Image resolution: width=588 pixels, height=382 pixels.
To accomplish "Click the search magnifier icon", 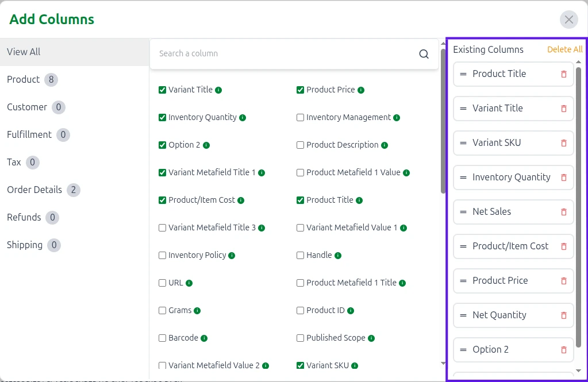I will pos(424,54).
